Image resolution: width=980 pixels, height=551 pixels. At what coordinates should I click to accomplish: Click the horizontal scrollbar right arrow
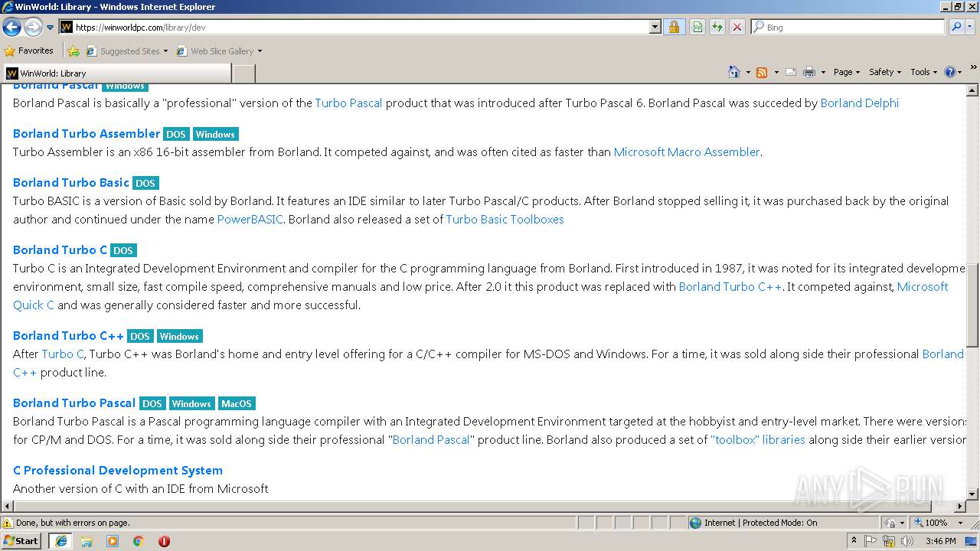click(960, 507)
